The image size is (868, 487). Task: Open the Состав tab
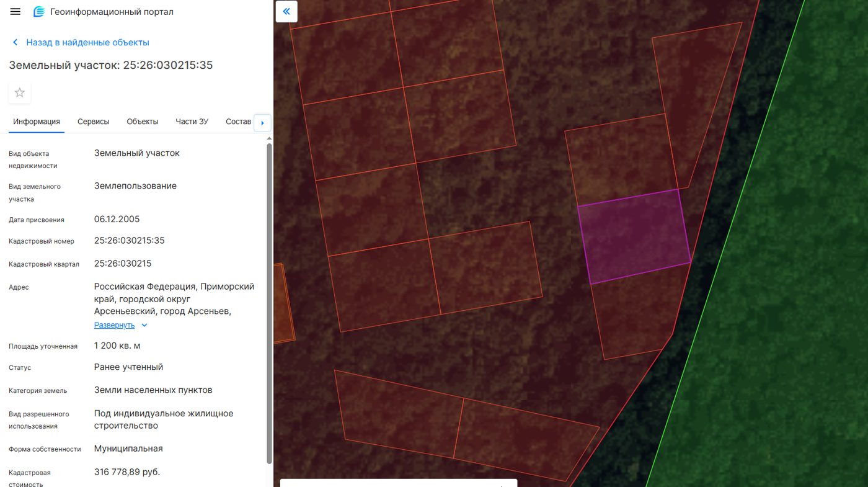238,122
